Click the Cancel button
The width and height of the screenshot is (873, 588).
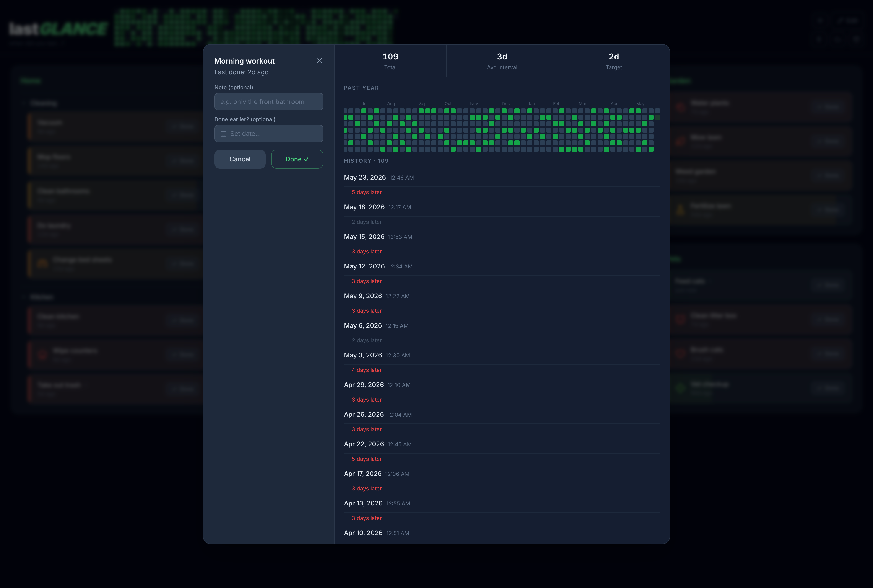[240, 159]
